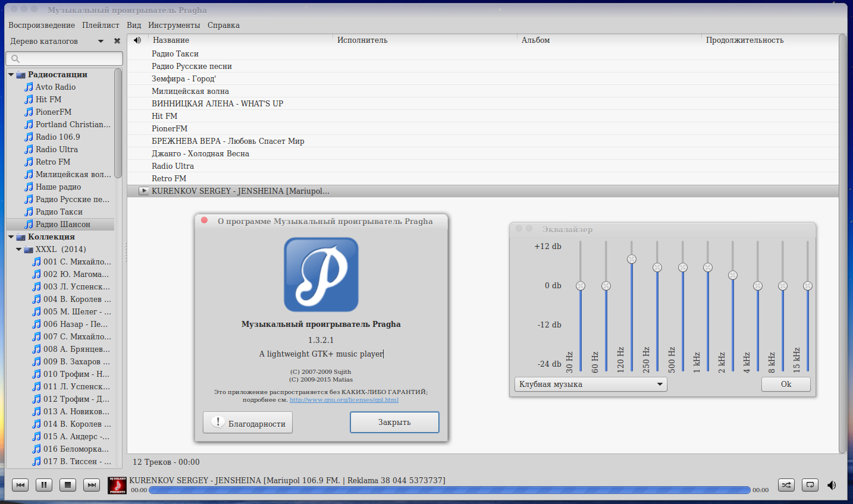This screenshot has width=853, height=504.
Task: Select 'Земфира - Город' in the playlist
Action: point(483,78)
